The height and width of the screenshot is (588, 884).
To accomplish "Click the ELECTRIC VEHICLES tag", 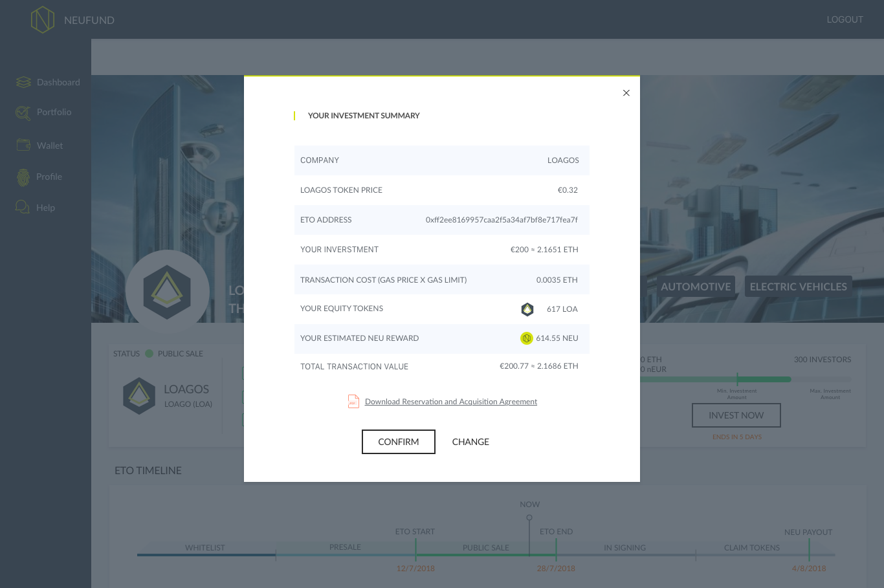I will (x=799, y=287).
